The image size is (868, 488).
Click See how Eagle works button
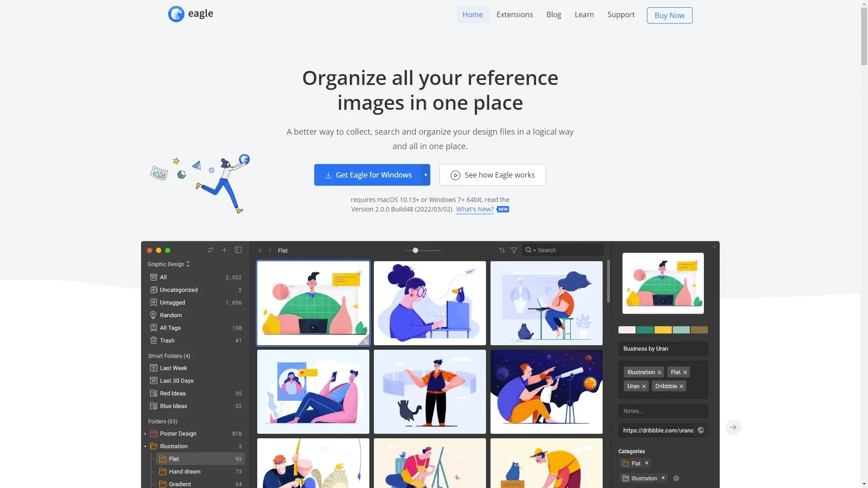point(493,175)
